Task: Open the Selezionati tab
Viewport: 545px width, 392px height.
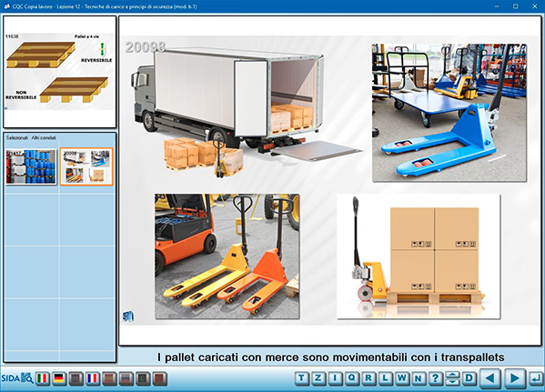Action: (x=17, y=138)
